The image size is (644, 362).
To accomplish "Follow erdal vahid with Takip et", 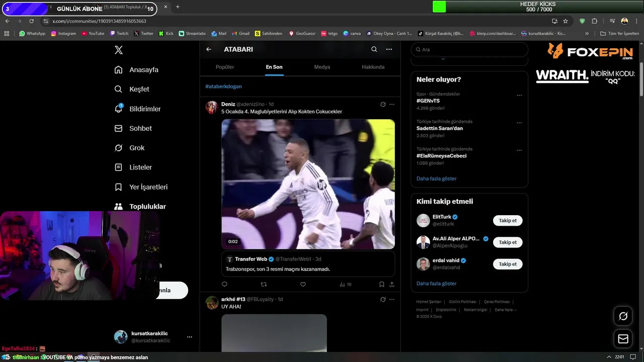I will (x=508, y=264).
